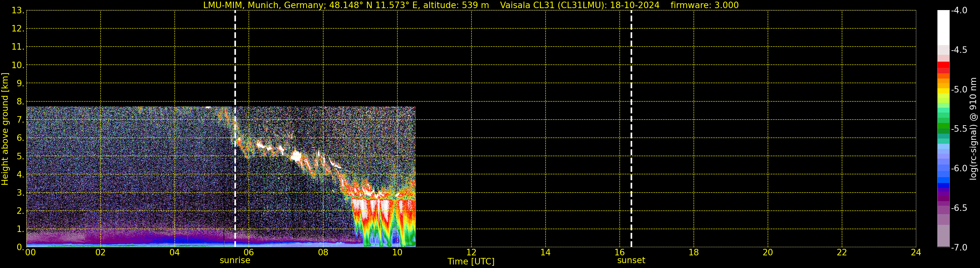Select the "5." height axis tick label
The width and height of the screenshot is (980, 268).
pos(20,156)
